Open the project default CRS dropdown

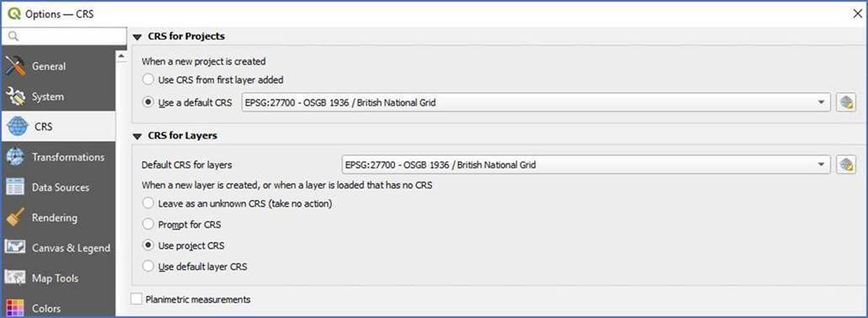click(535, 103)
